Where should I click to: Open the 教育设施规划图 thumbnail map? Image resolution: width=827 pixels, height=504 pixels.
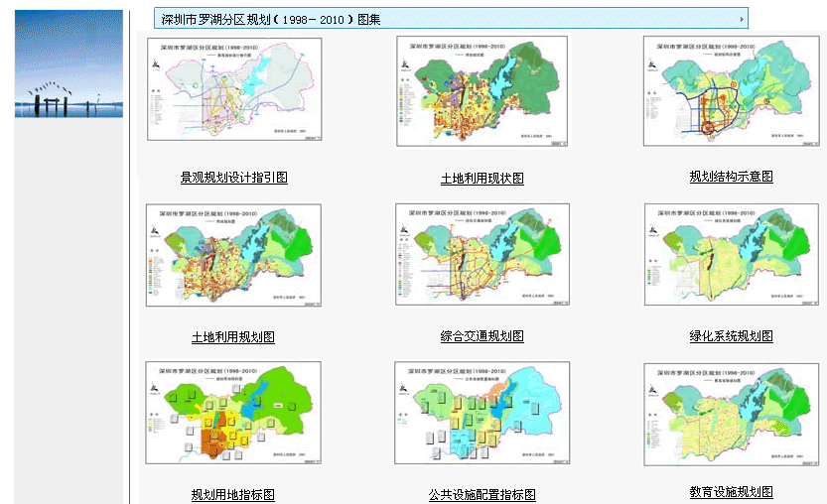(x=731, y=414)
